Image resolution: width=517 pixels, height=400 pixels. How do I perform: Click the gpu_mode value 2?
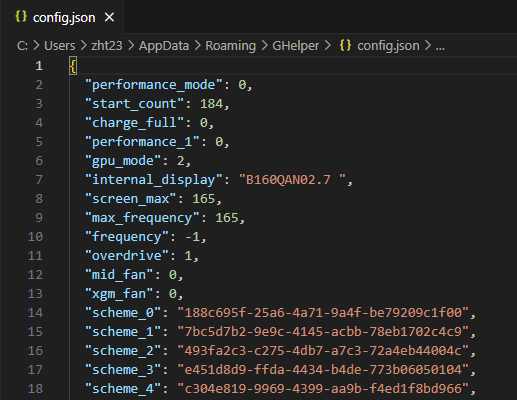point(181,161)
